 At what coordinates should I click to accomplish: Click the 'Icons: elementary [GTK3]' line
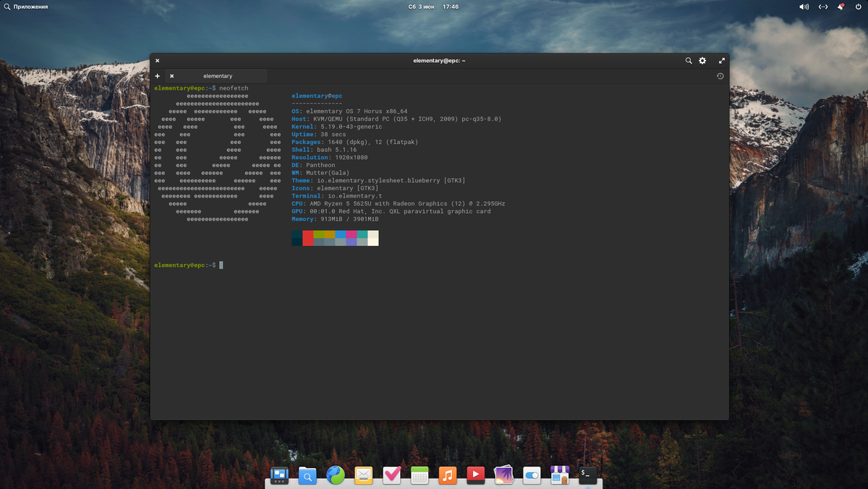point(335,188)
